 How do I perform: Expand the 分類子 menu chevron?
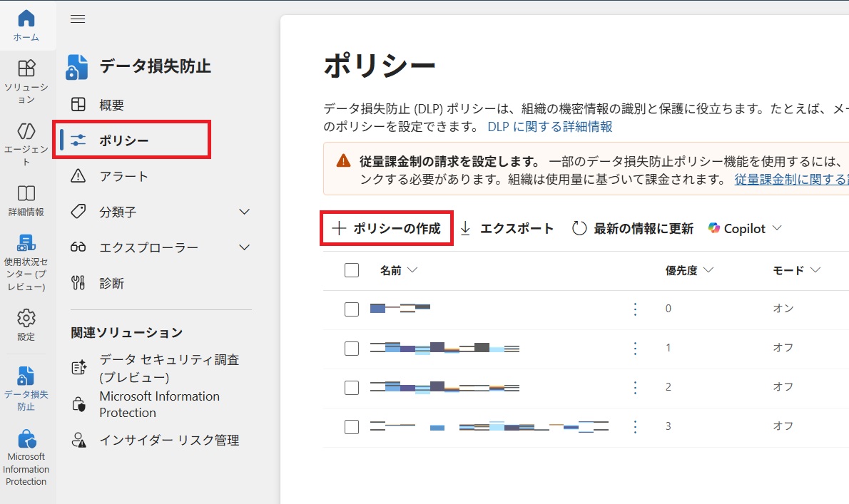(244, 212)
